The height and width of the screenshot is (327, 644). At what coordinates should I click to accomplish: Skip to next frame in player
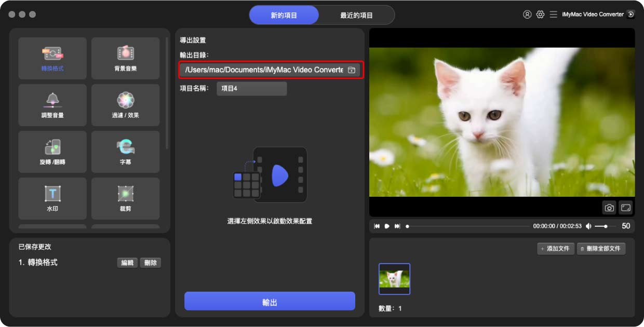397,226
